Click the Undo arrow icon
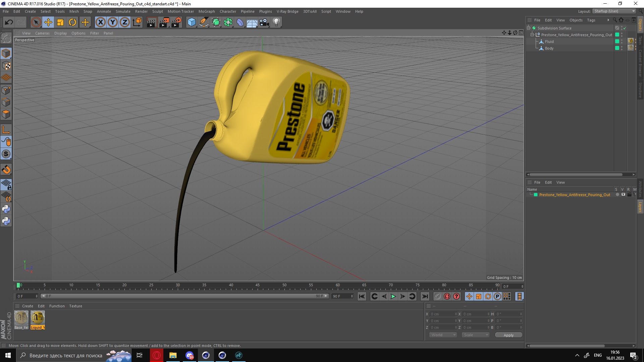 coord(9,22)
